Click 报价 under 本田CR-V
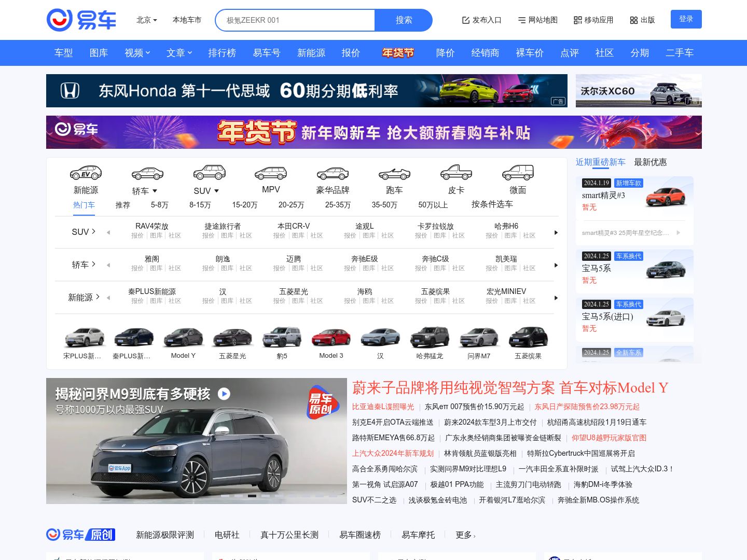The image size is (747, 560). (x=280, y=235)
